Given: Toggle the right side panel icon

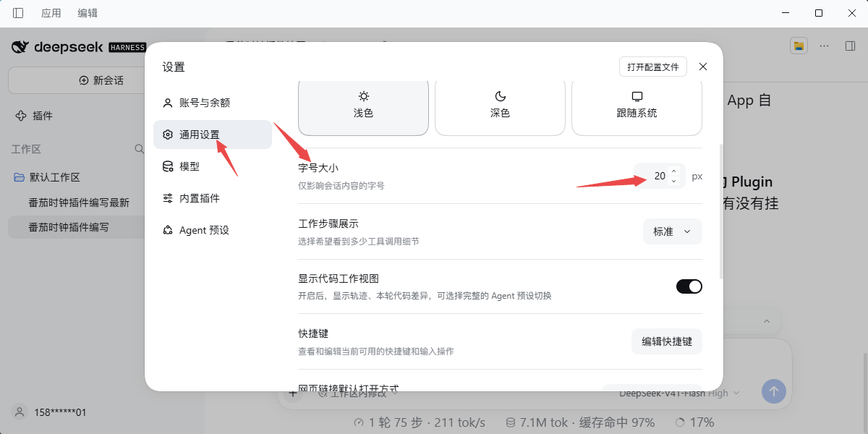Looking at the screenshot, I should [x=850, y=46].
